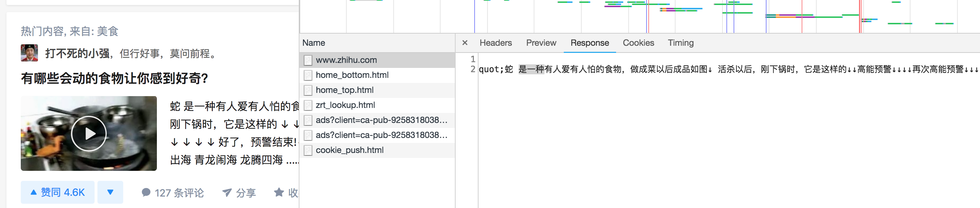This screenshot has height=208, width=980.
Task: Share the answer via 分享
Action: click(239, 193)
